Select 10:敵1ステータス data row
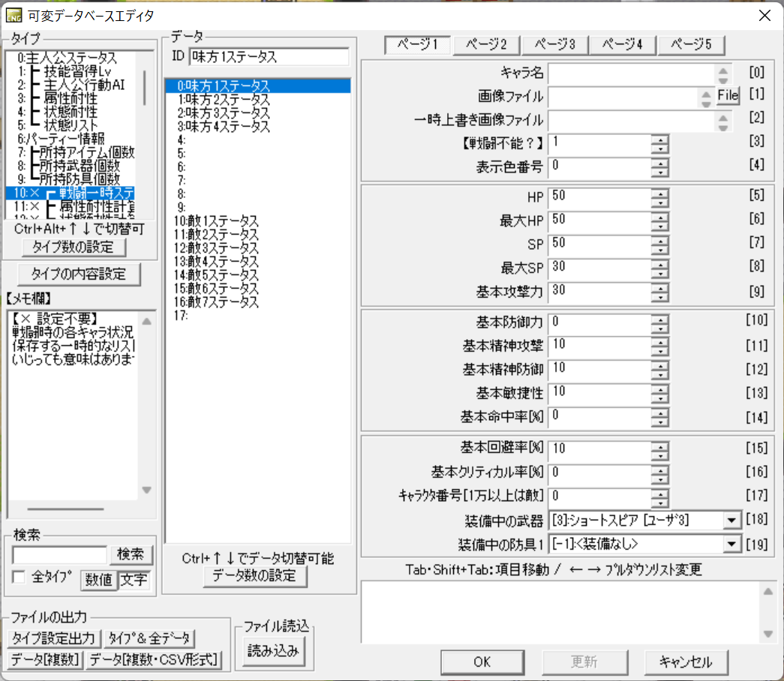784x681 pixels. pos(258,221)
